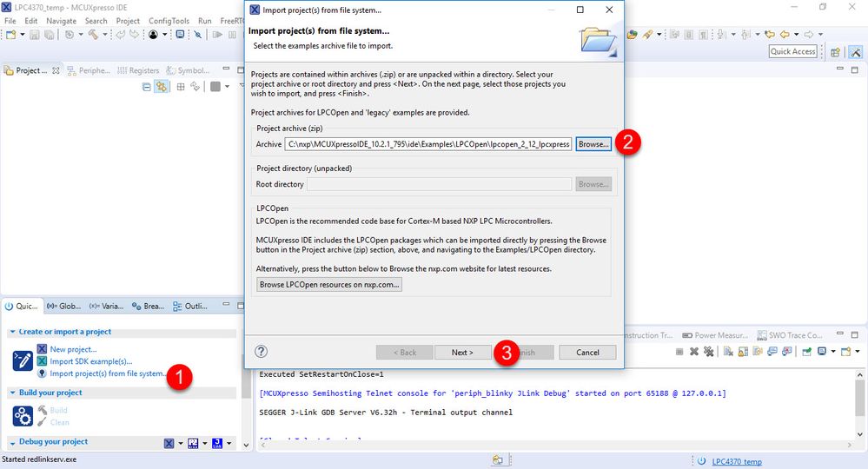Click the grid icon in Project Explorer toolbar
Viewport: 868px width, 469px height.
181,87
